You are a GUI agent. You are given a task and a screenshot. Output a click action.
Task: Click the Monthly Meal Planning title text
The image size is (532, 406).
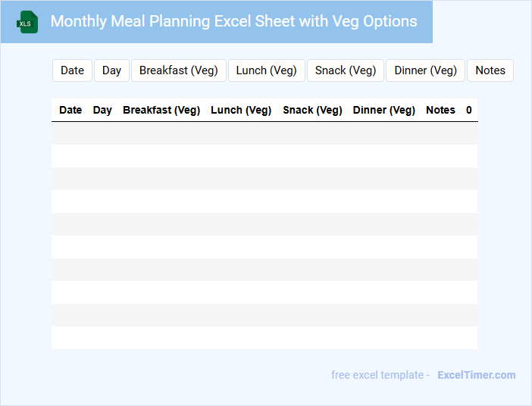233,21
